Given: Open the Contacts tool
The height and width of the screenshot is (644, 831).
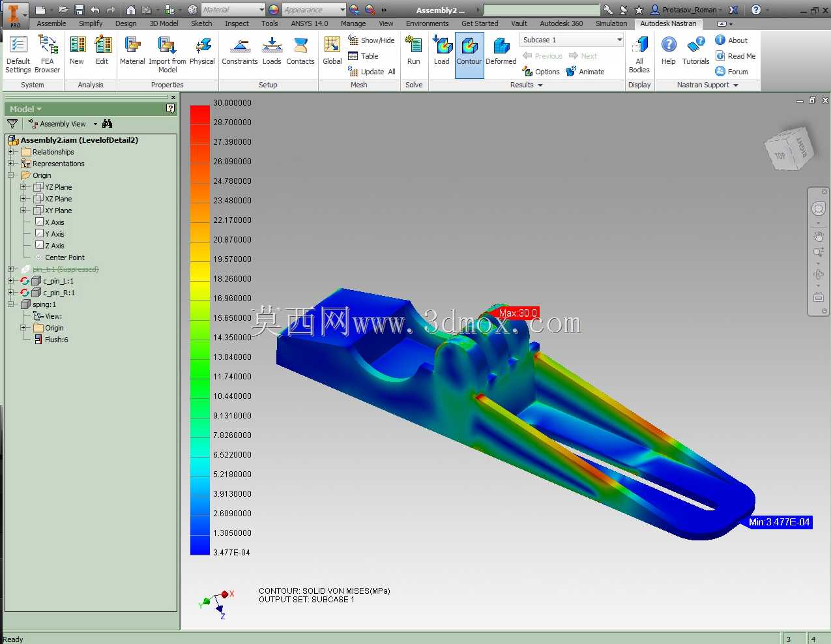Looking at the screenshot, I should [300, 51].
